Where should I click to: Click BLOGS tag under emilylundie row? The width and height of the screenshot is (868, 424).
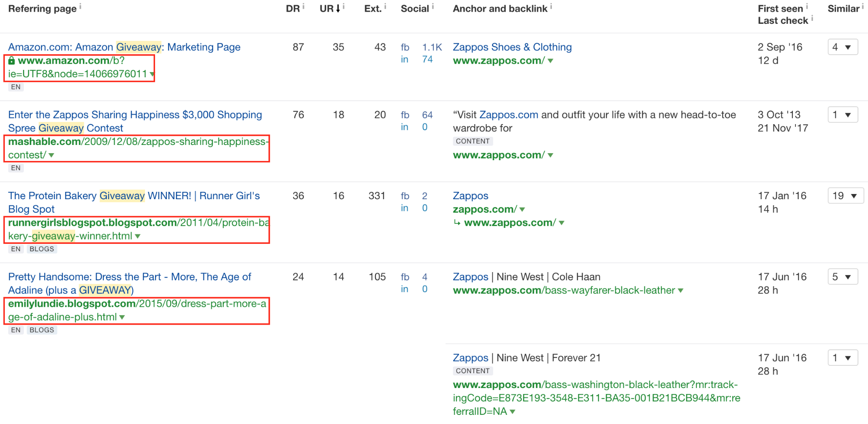(42, 330)
